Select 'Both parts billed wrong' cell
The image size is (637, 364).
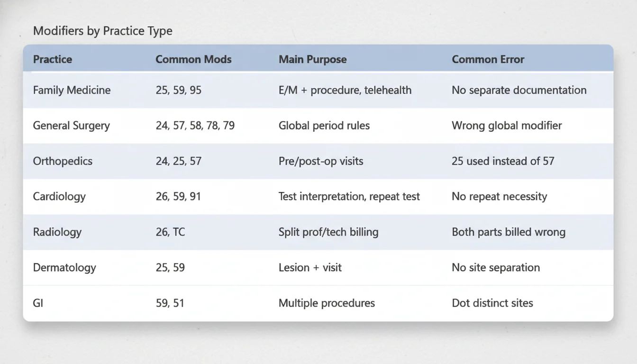point(509,232)
